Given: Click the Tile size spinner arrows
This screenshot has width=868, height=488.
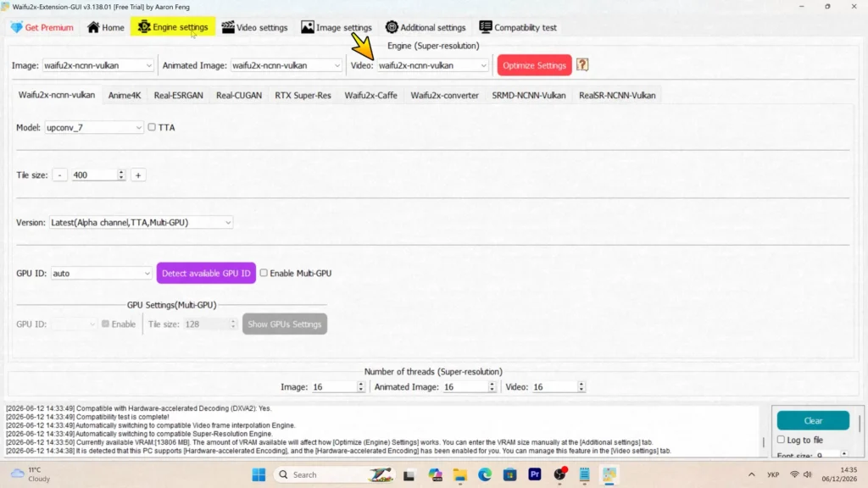Looking at the screenshot, I should [121, 175].
